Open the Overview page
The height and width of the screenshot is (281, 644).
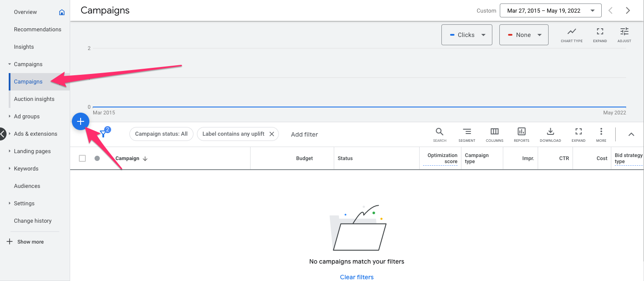coord(25,12)
